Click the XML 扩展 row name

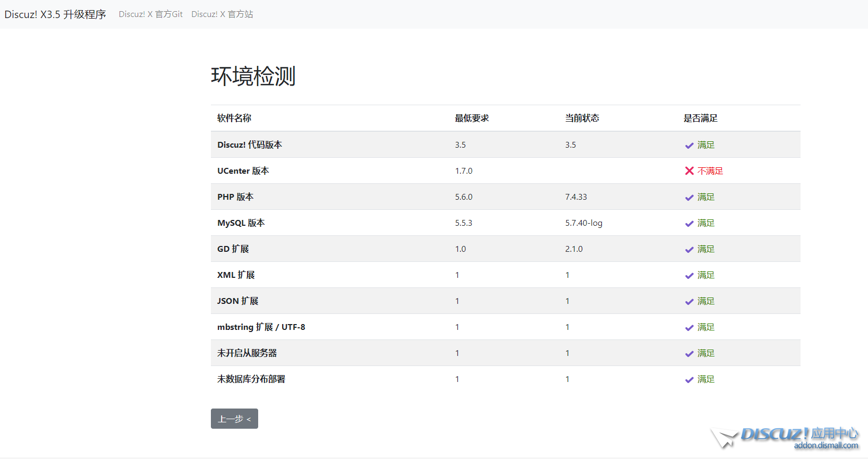(236, 275)
